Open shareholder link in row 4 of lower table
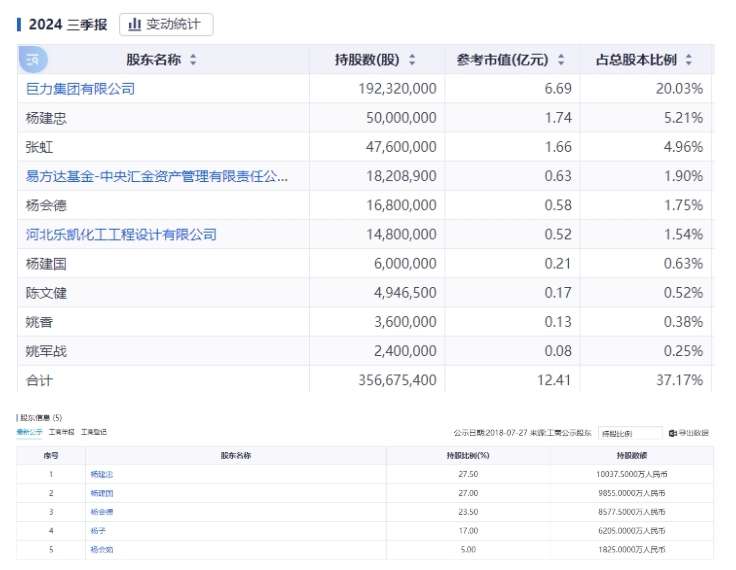The height and width of the screenshot is (570, 736). coord(98,531)
